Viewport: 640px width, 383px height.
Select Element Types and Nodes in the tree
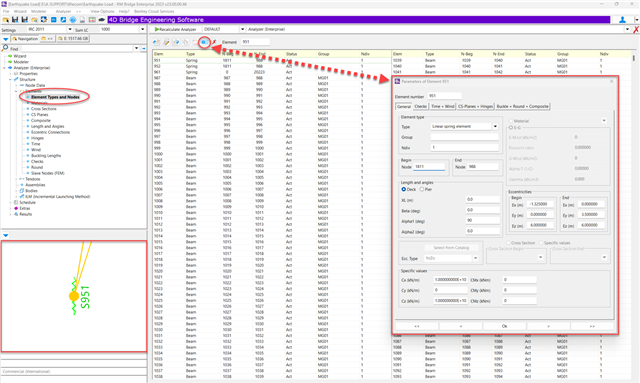click(x=55, y=97)
